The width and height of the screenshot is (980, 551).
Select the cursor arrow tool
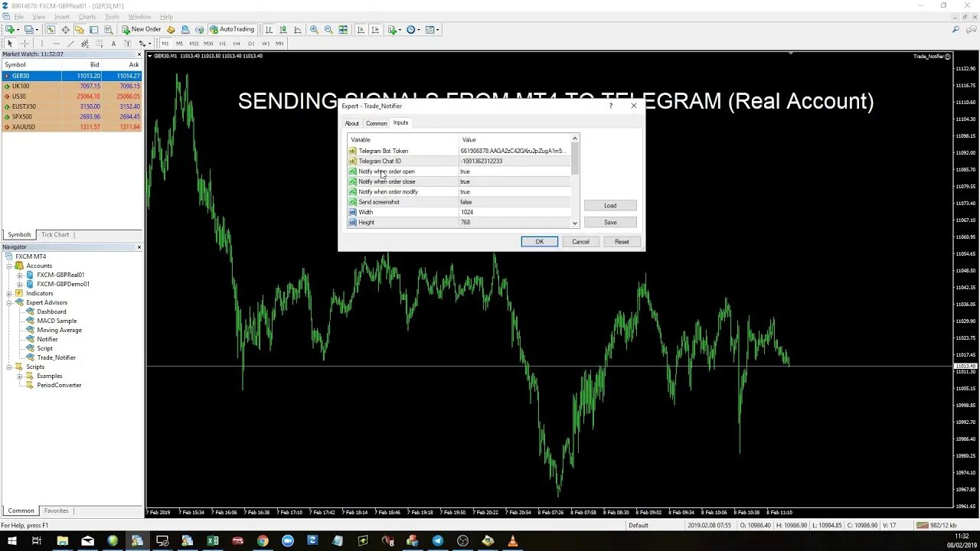pyautogui.click(x=10, y=43)
